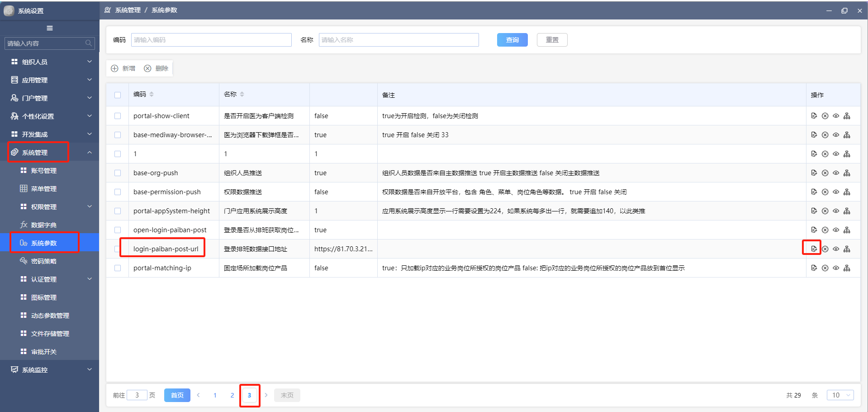This screenshot has width=868, height=412.
Task: Click 新增 to add parameter
Action: pos(123,68)
